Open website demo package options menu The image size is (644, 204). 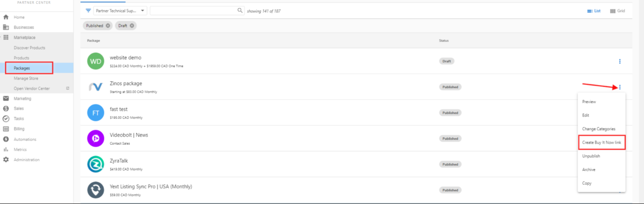[620, 61]
